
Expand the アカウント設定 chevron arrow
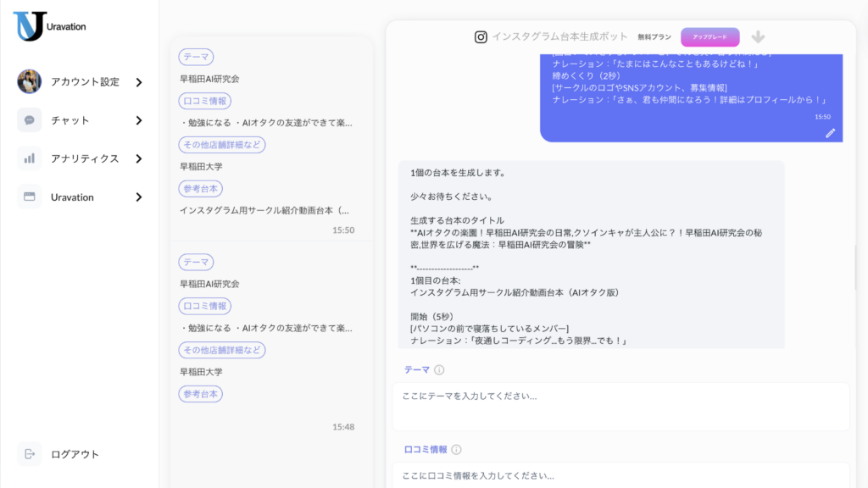tap(139, 82)
